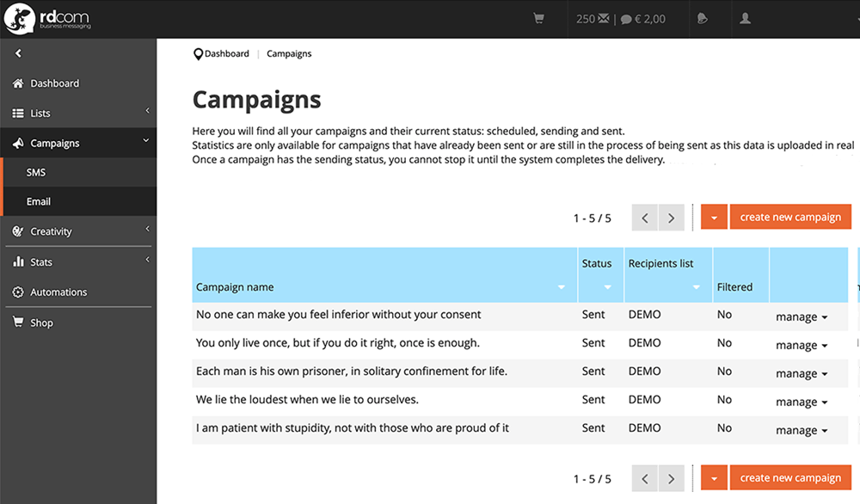Click the notifications icon in the header
Image resolution: width=860 pixels, height=504 pixels.
703,18
